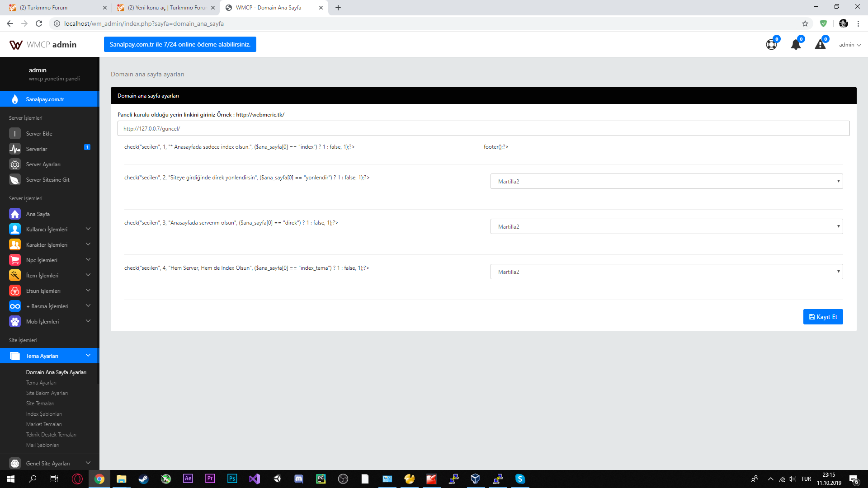Open the Martilla2 dropdown for yönlendirsin option
The width and height of the screenshot is (868, 488).
[666, 181]
